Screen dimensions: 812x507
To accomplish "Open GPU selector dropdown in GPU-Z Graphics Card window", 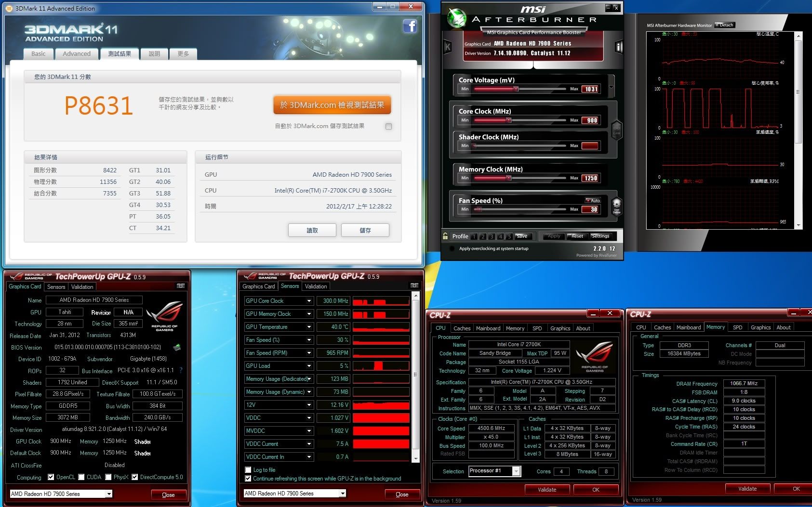I will (x=109, y=494).
